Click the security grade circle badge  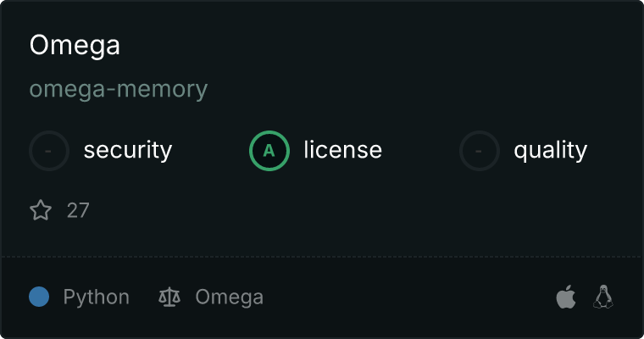pos(49,151)
